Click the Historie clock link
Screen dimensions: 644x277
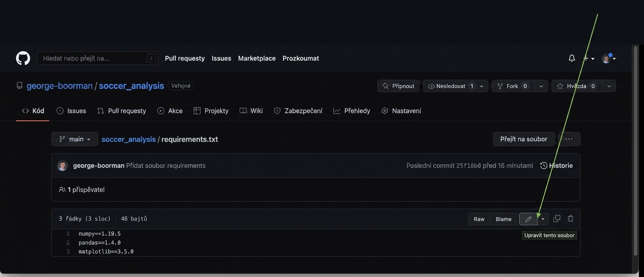pos(557,165)
